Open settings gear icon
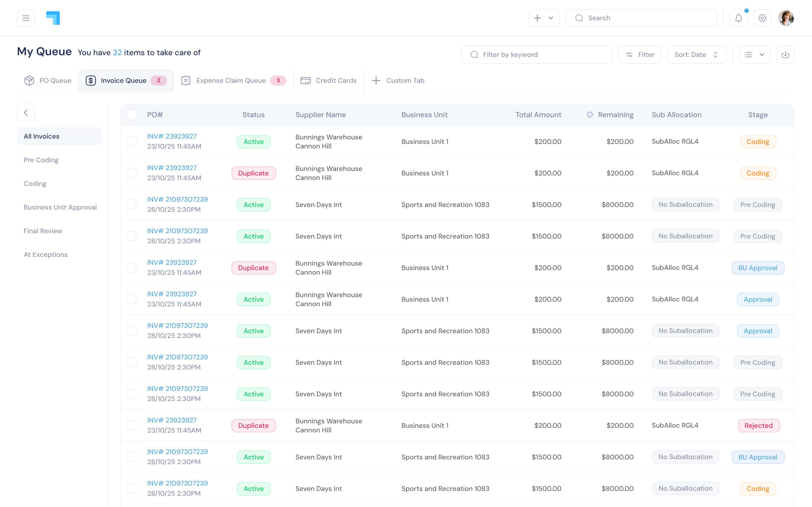Screen dimensions: 812x507 [x=762, y=18]
